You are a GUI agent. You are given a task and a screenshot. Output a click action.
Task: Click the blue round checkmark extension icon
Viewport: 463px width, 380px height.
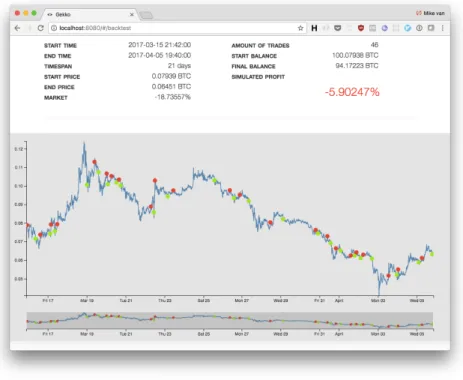tap(407, 28)
